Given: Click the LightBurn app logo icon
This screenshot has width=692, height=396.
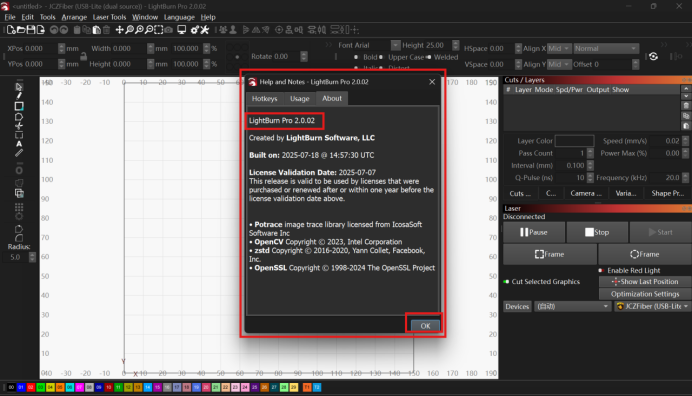Looking at the screenshot, I should (5, 6).
